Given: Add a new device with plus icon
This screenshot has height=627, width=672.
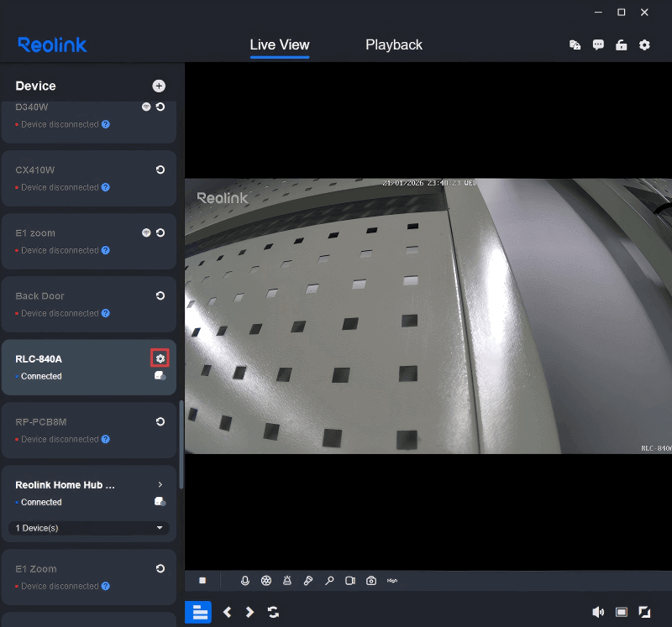Looking at the screenshot, I should click(x=159, y=86).
